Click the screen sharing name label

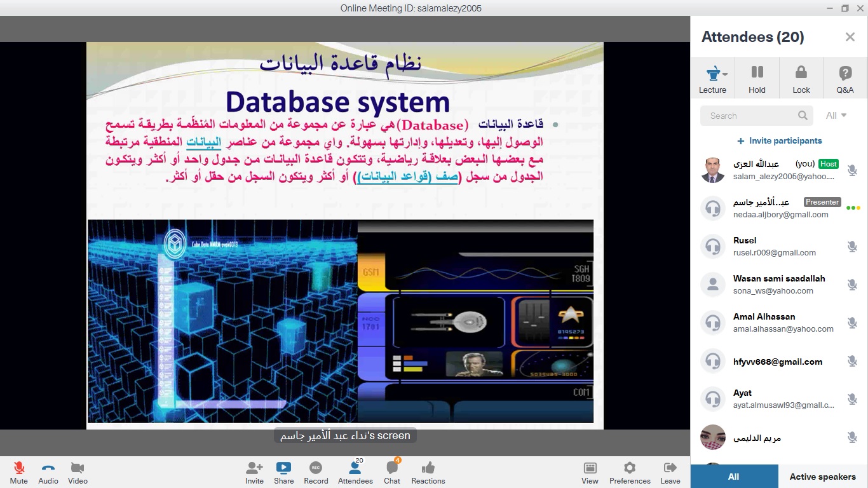(345, 436)
